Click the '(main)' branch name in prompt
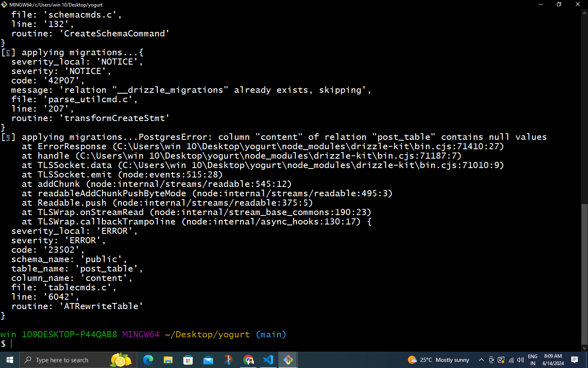 271,334
